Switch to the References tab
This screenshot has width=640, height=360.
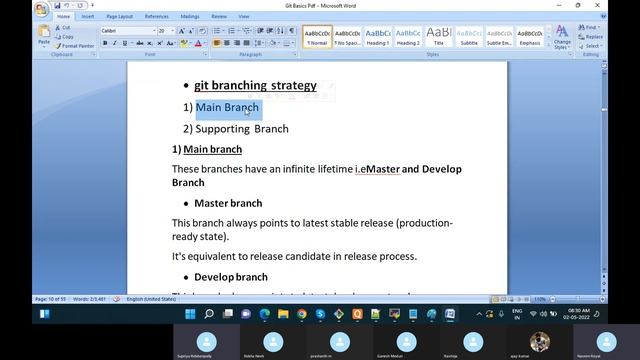pos(157,16)
